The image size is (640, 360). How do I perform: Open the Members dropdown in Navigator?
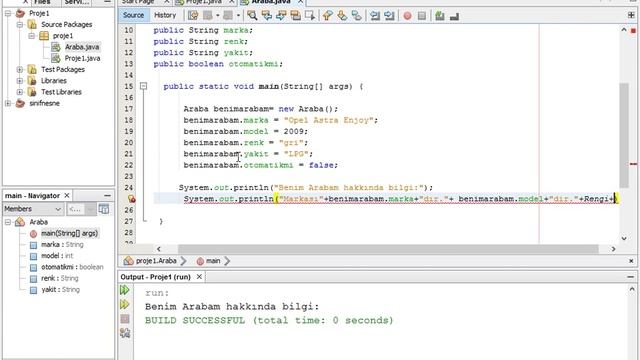point(33,209)
